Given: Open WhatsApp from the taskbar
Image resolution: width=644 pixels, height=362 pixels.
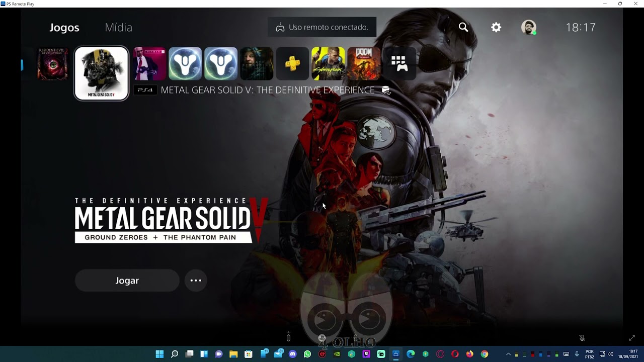Looking at the screenshot, I should tap(307, 354).
